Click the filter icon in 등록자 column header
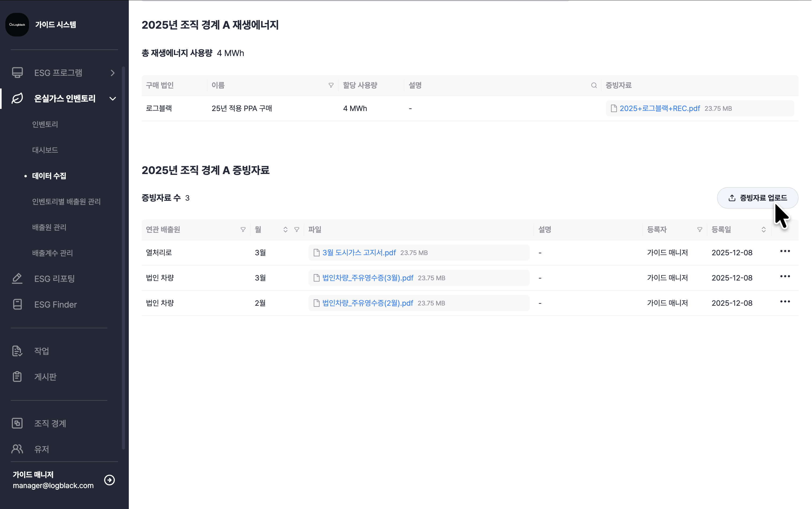This screenshot has height=509, width=812. tap(700, 230)
